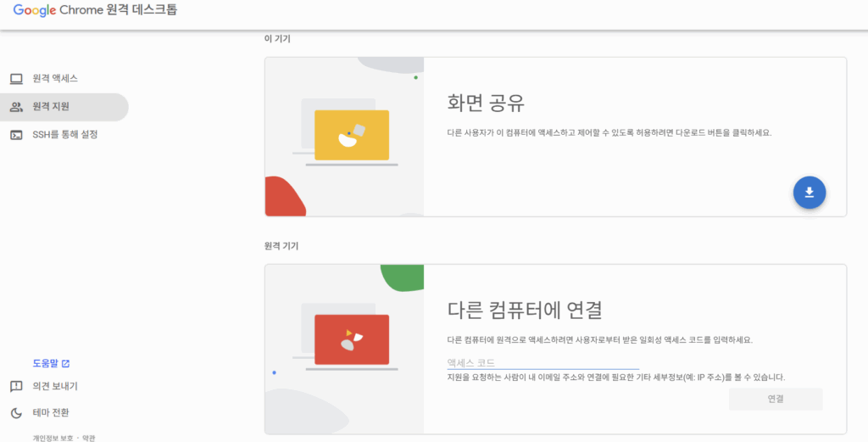
Task: Click the terminal icon beside SSH를 통해 설정
Action: (x=17, y=135)
